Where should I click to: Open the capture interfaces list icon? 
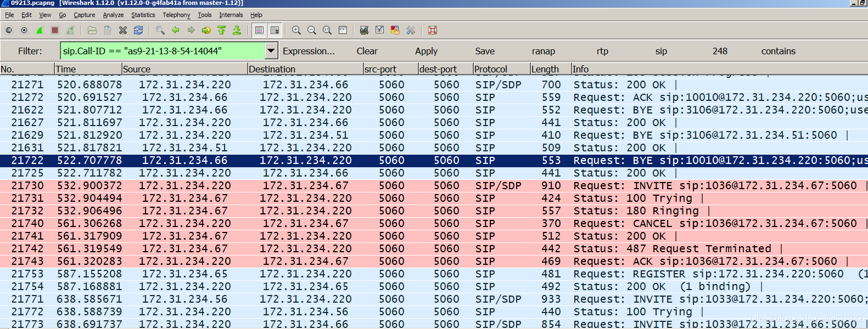point(9,30)
